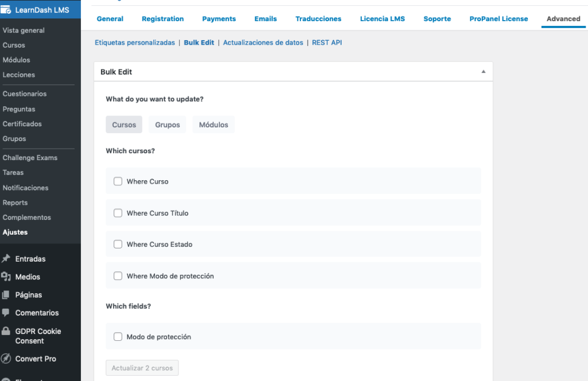Click the GDPR Cookie Consent lock icon
Image resolution: width=588 pixels, height=381 pixels.
click(6, 331)
